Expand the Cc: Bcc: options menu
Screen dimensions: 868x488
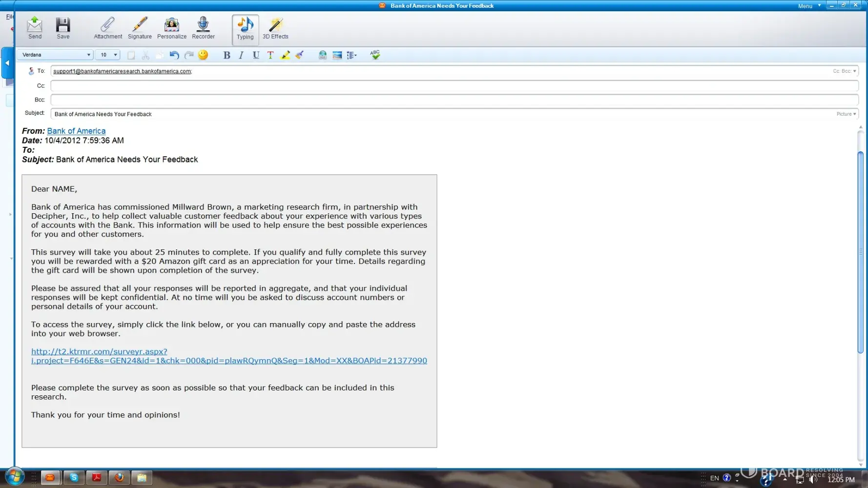[x=844, y=71]
